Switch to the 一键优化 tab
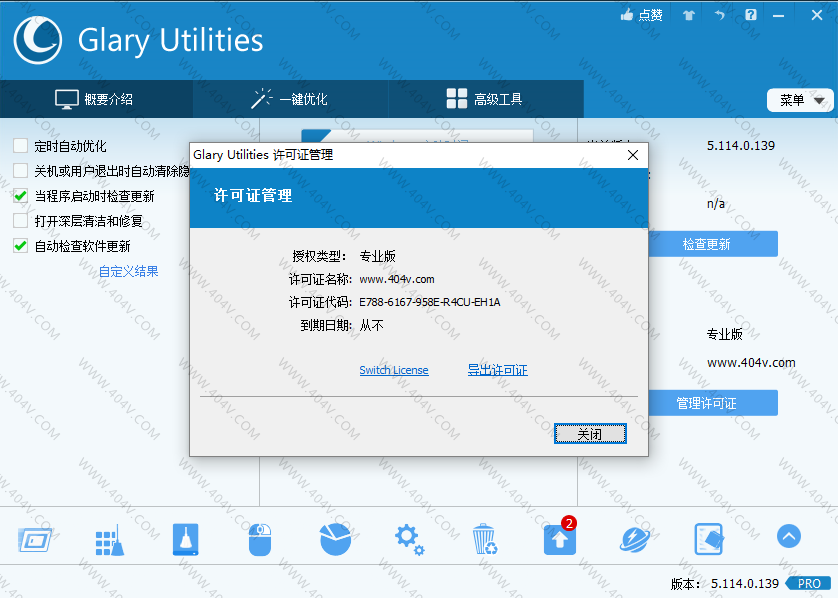The width and height of the screenshot is (838, 598). 289,99
